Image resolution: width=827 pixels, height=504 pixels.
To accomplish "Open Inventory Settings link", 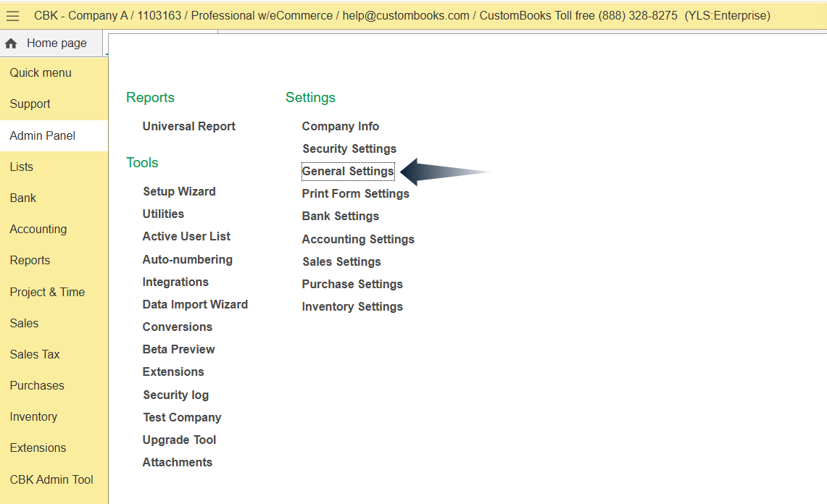I will [352, 306].
